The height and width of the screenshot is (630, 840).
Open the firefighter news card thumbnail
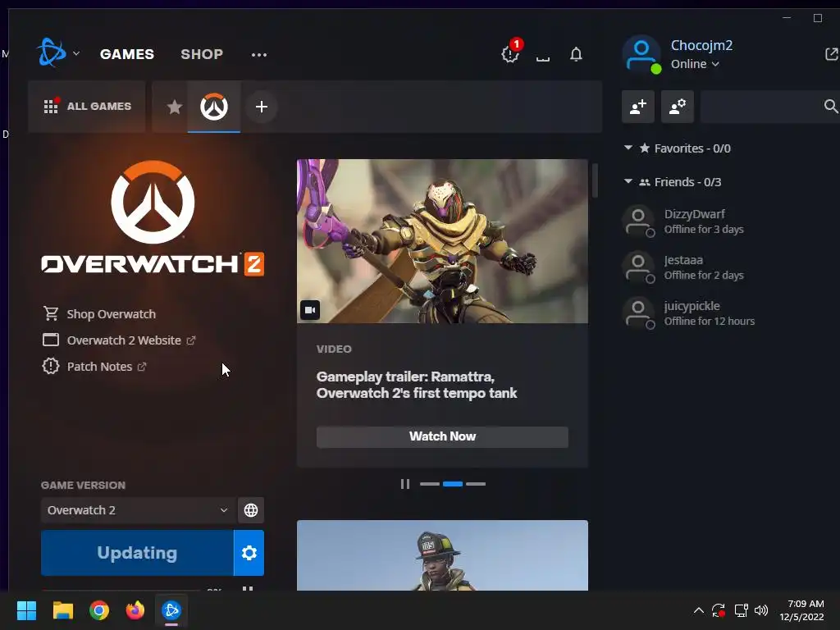[442, 555]
